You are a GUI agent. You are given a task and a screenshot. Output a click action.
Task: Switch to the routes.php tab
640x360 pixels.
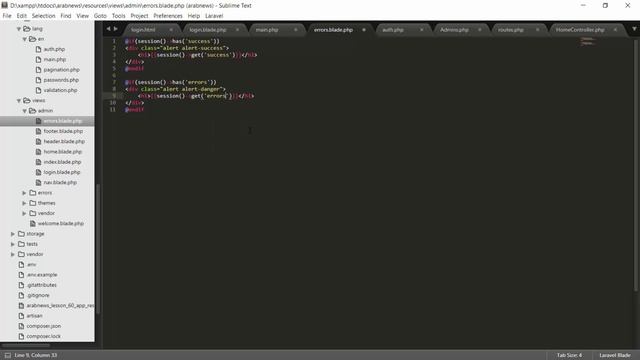(x=511, y=30)
